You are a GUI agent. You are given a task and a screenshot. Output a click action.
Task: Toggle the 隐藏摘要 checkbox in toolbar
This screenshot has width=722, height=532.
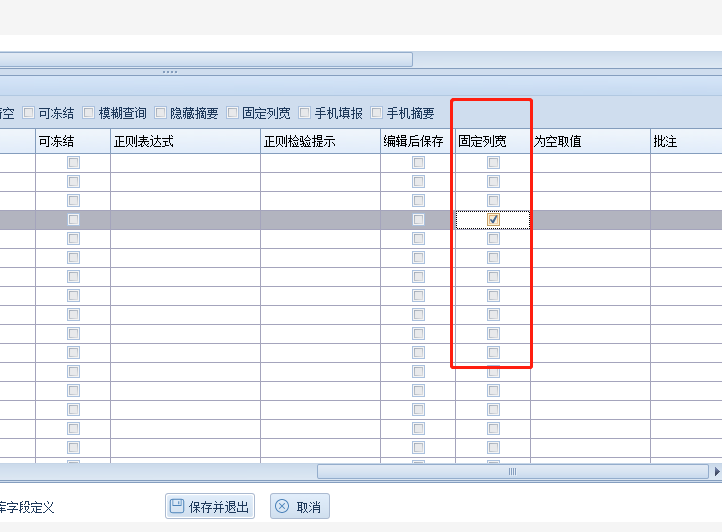(x=161, y=114)
